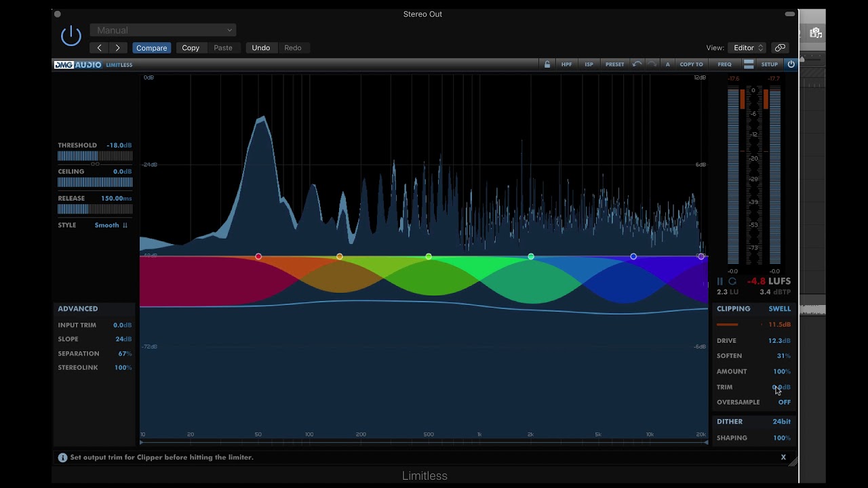
Task: Change the Dither 24bit setting
Action: pos(781,422)
